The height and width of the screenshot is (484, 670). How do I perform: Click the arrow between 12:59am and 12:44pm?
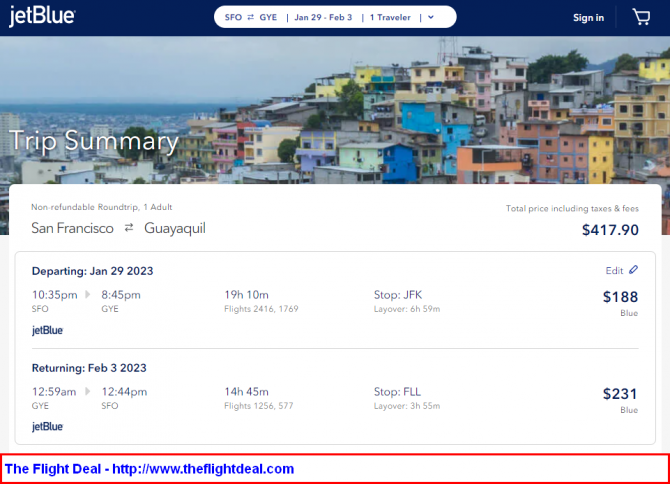tap(88, 391)
